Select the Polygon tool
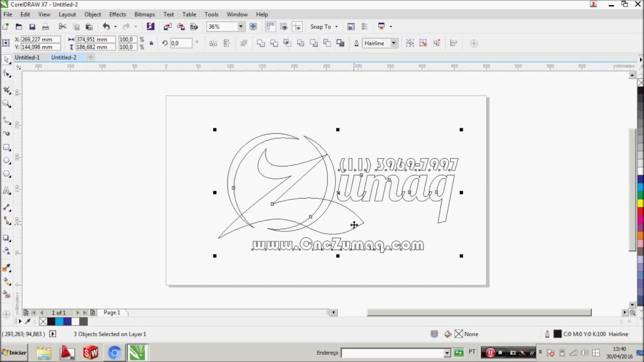644x362 pixels. click(7, 174)
